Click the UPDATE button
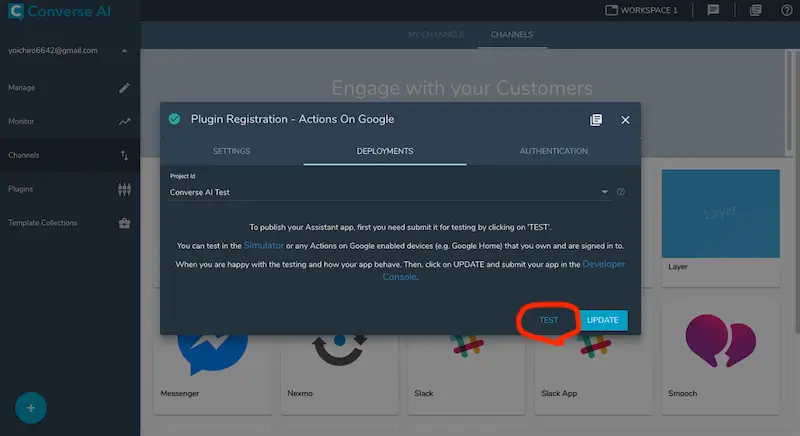Image resolution: width=800 pixels, height=436 pixels. pos(603,320)
